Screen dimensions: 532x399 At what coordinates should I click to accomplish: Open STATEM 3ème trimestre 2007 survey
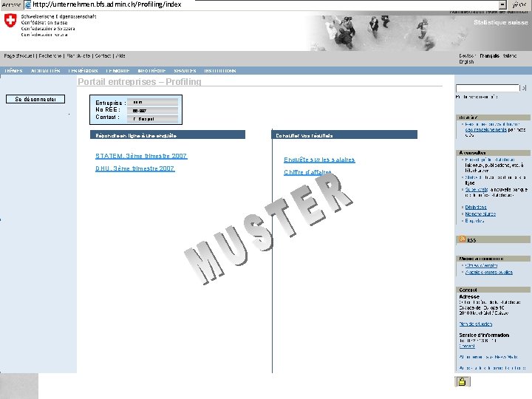point(141,156)
